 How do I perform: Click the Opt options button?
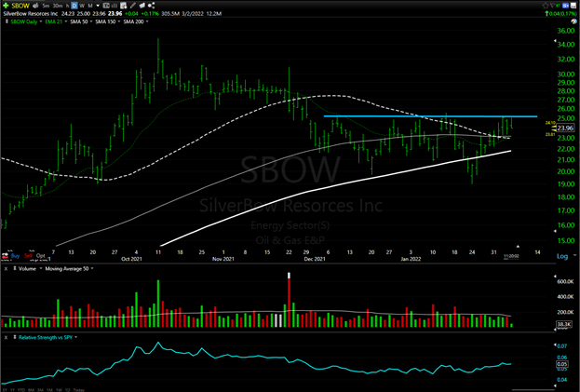click(x=41, y=255)
